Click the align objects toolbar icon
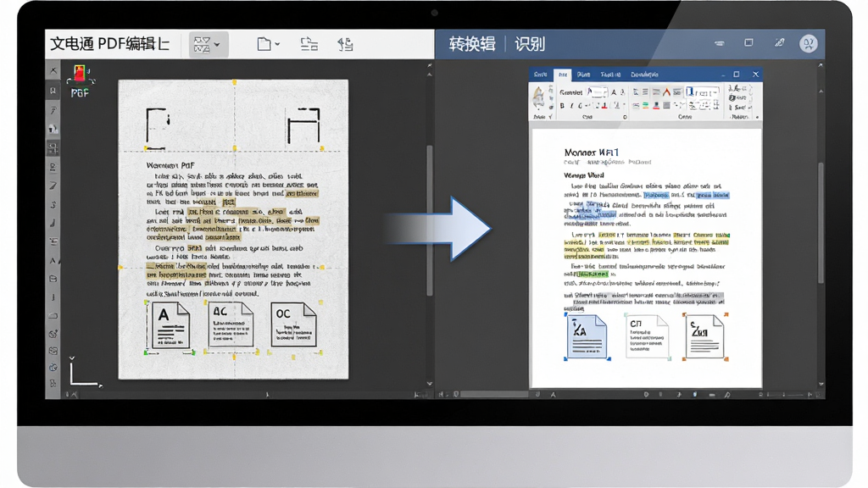Screen dimensions: 868x488 309,44
